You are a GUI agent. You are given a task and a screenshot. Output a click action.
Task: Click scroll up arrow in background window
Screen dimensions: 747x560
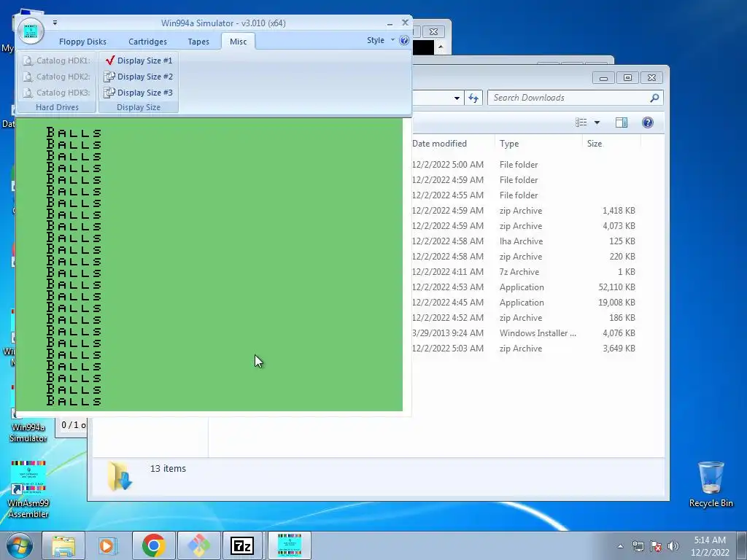tap(441, 47)
